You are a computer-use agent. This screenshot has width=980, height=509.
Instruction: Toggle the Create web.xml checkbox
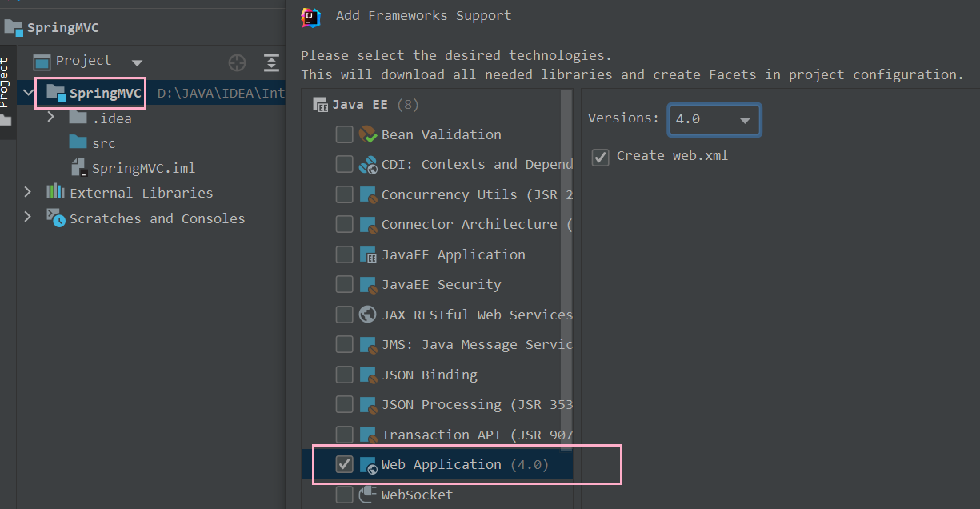point(600,156)
